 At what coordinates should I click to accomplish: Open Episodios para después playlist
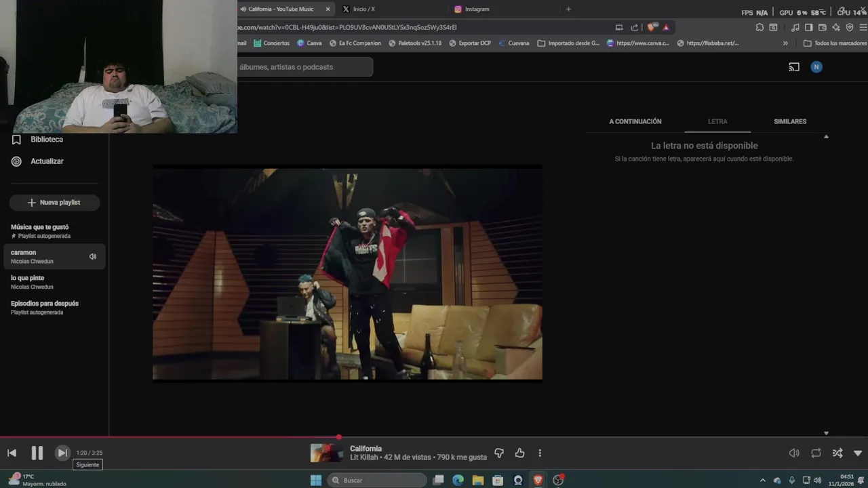click(54, 307)
